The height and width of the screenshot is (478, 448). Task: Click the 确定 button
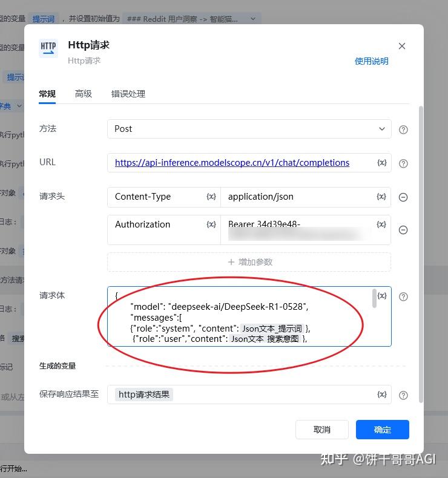[383, 430]
